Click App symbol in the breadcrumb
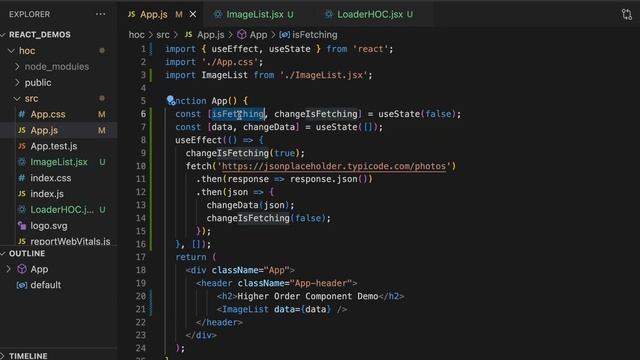The width and height of the screenshot is (640, 360). [258, 35]
